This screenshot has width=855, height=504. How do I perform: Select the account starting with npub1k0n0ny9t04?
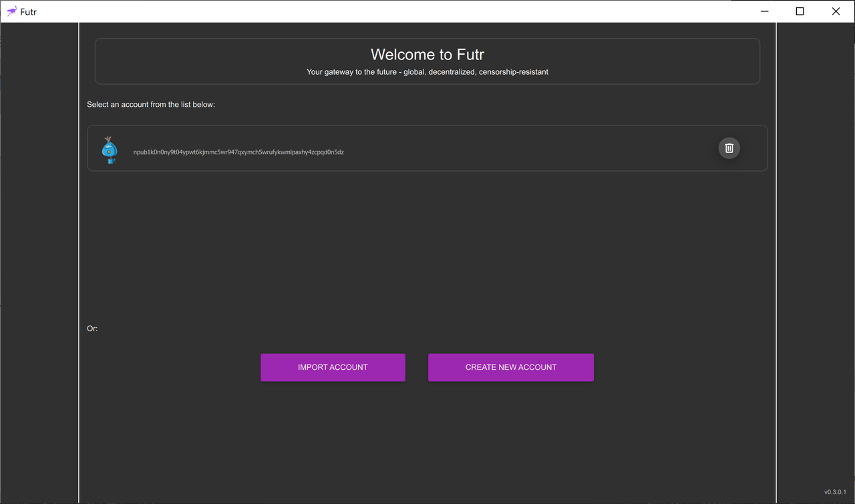(x=427, y=148)
